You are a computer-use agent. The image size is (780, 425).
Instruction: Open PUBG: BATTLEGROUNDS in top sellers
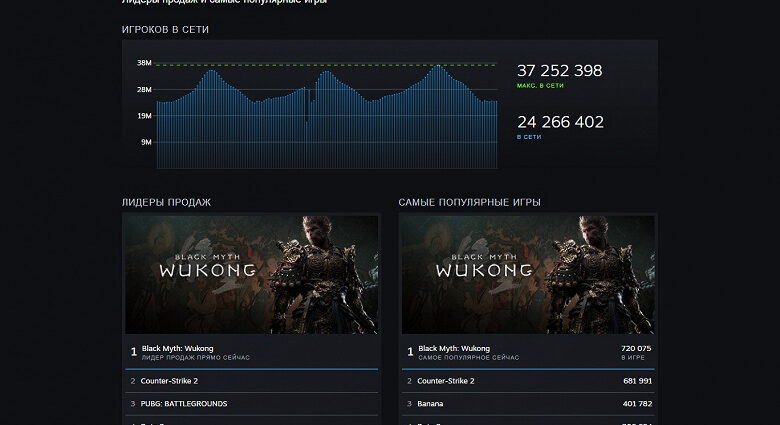pyautogui.click(x=251, y=404)
